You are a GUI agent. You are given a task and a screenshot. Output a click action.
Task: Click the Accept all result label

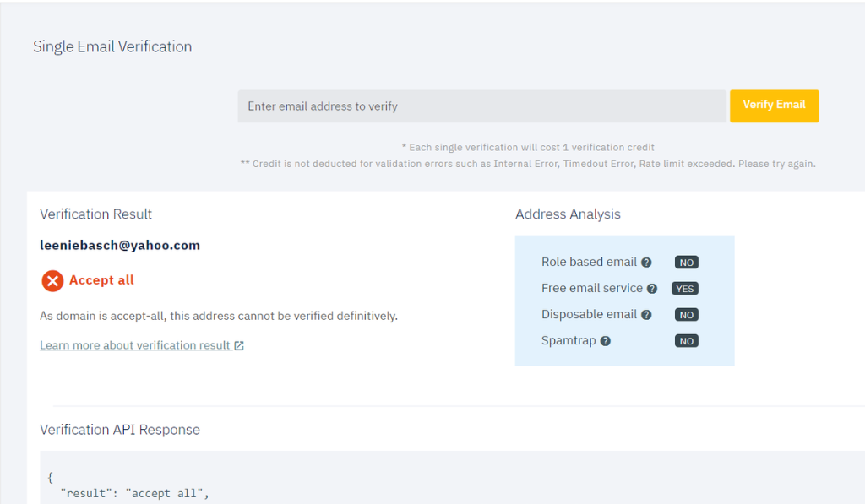(101, 280)
